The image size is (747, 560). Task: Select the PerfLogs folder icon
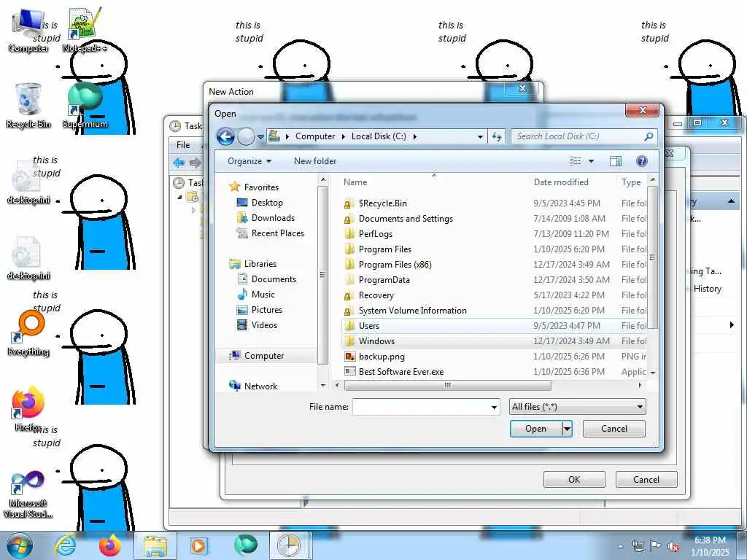(x=349, y=234)
